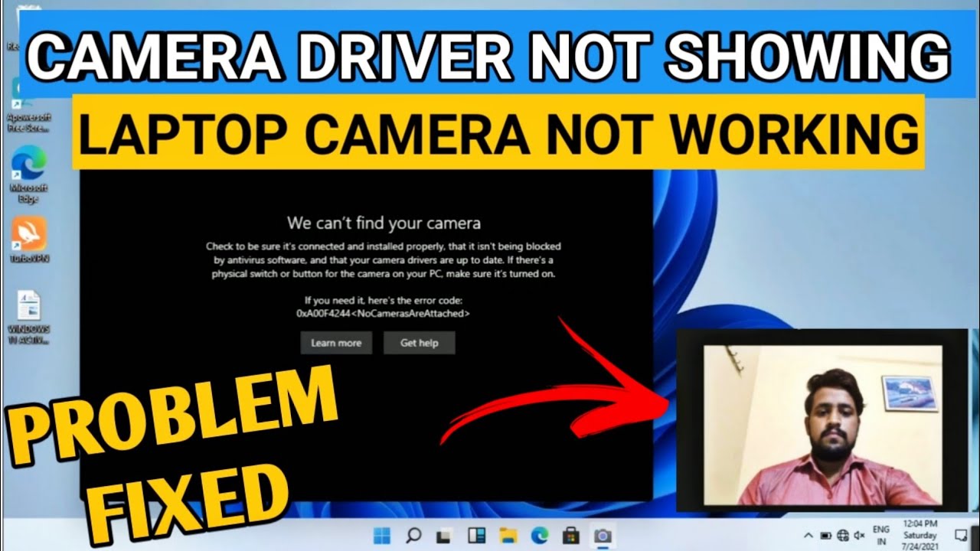Viewport: 980px width, 551px height.
Task: Click the Learn more button
Action: click(336, 343)
